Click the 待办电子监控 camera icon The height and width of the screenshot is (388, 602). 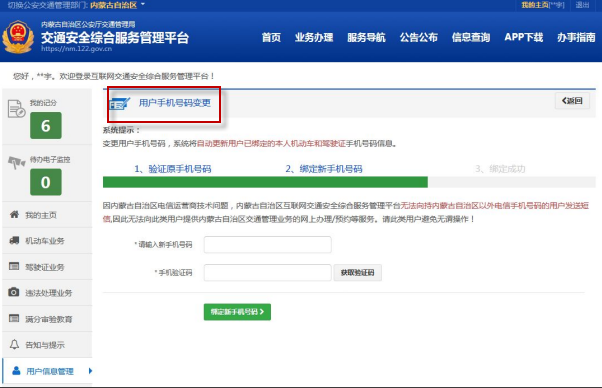pos(17,162)
